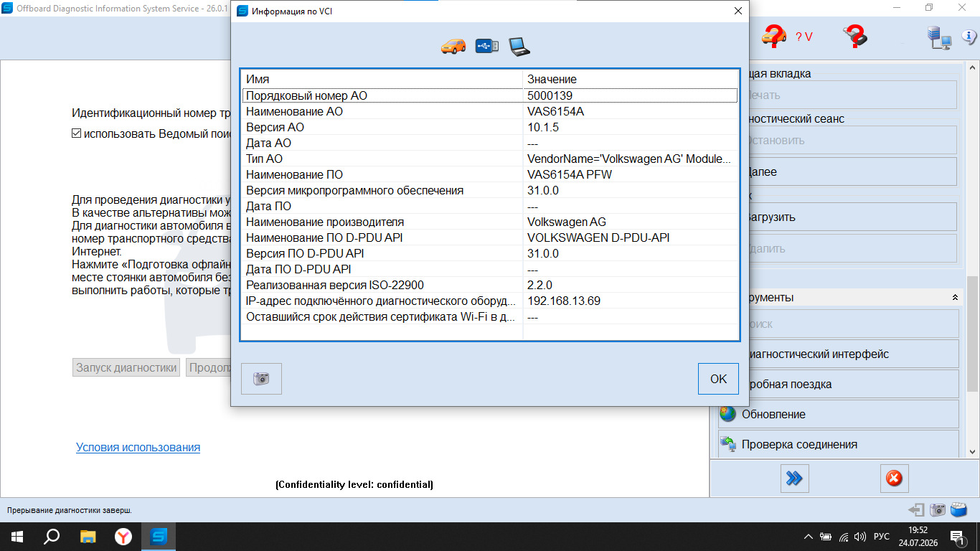Viewport: 980px width, 551px height.
Task: Take a screenshot using the dialog camera button
Action: click(261, 379)
